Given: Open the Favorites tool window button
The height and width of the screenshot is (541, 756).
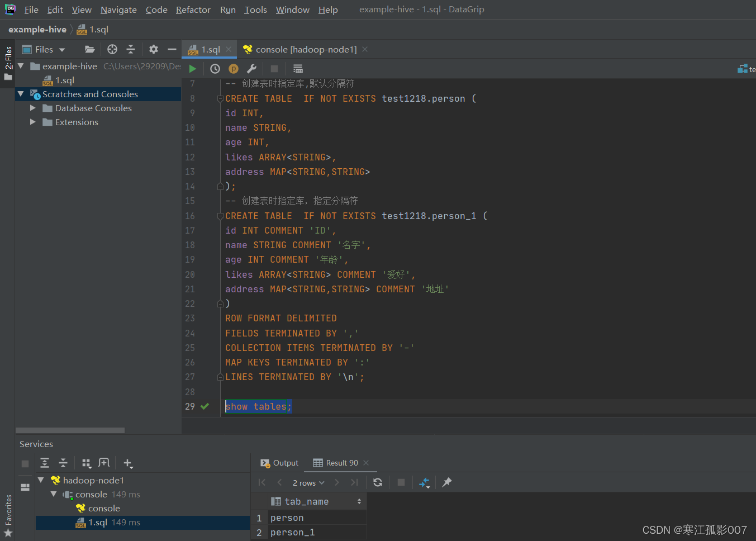Looking at the screenshot, I should [8, 515].
